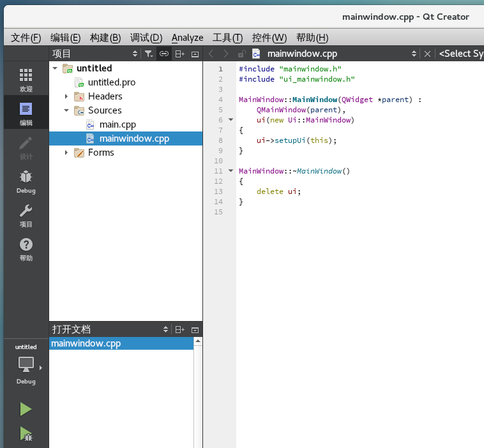Screen dimensions: 484x448
Task: Toggle the file writable lock icon
Action: pyautogui.click(x=242, y=54)
